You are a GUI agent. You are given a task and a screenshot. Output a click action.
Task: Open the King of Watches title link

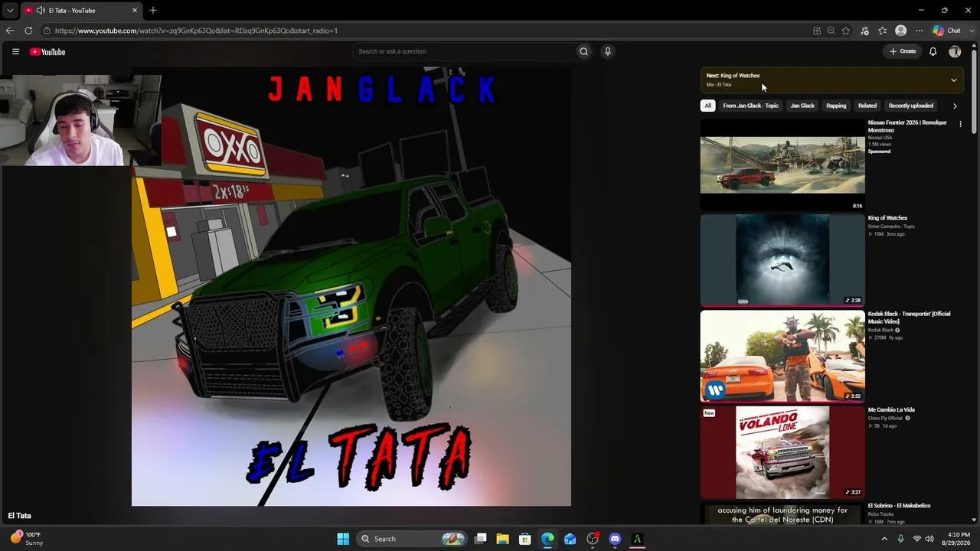click(887, 218)
